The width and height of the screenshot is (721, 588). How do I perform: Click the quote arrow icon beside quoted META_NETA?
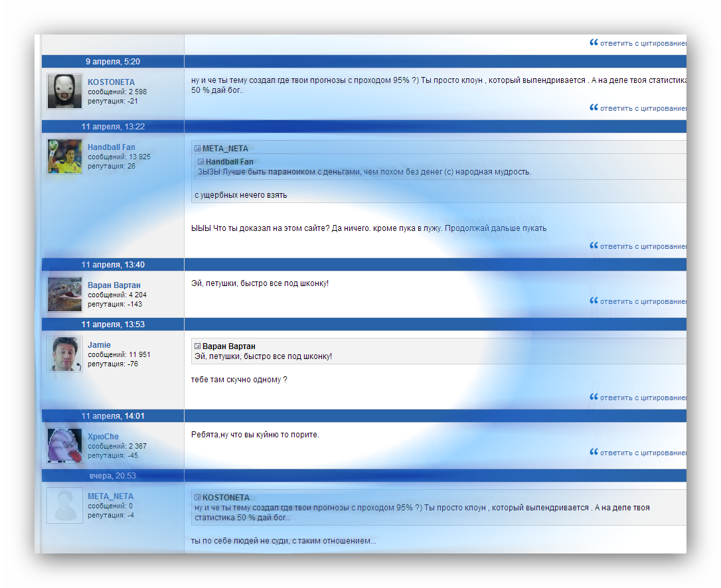[197, 149]
